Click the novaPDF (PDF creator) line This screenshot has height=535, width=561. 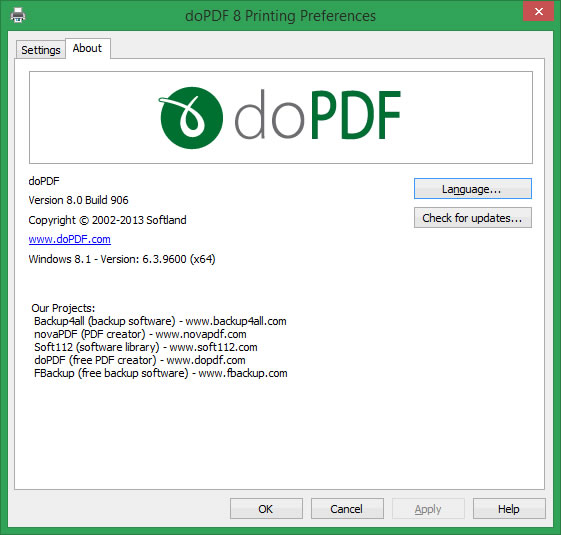tap(140, 334)
